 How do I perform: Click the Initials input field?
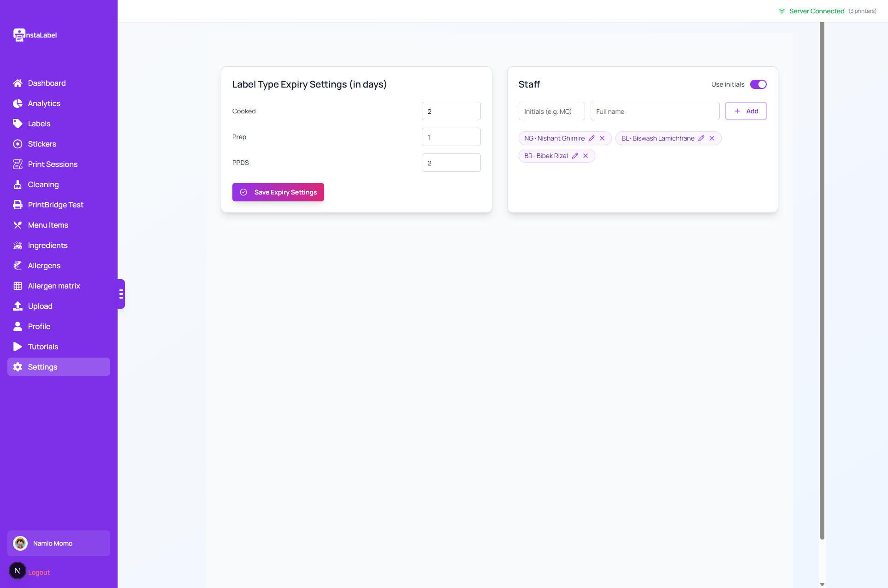(x=551, y=111)
